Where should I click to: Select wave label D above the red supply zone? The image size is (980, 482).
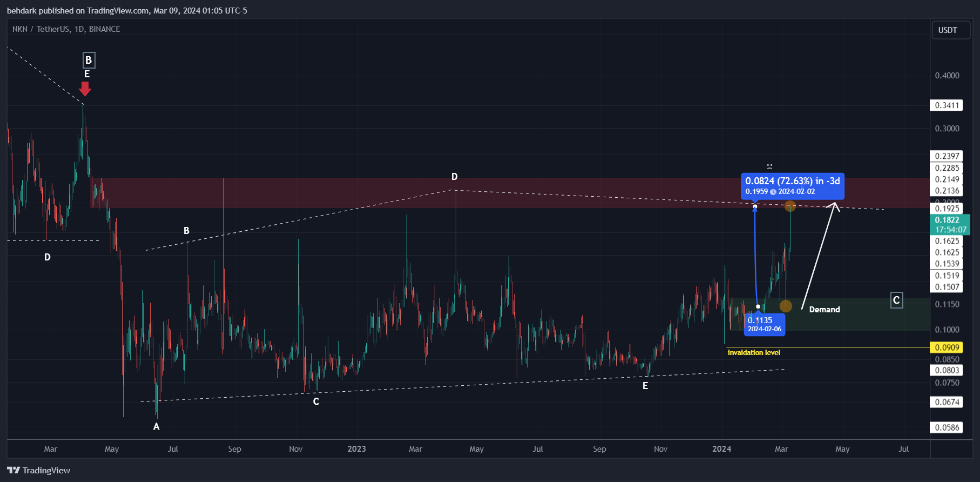454,177
